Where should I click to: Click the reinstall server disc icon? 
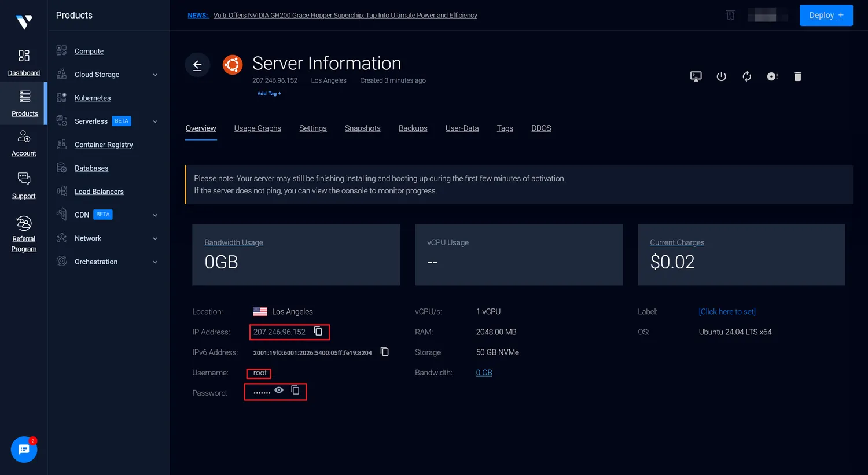click(772, 76)
